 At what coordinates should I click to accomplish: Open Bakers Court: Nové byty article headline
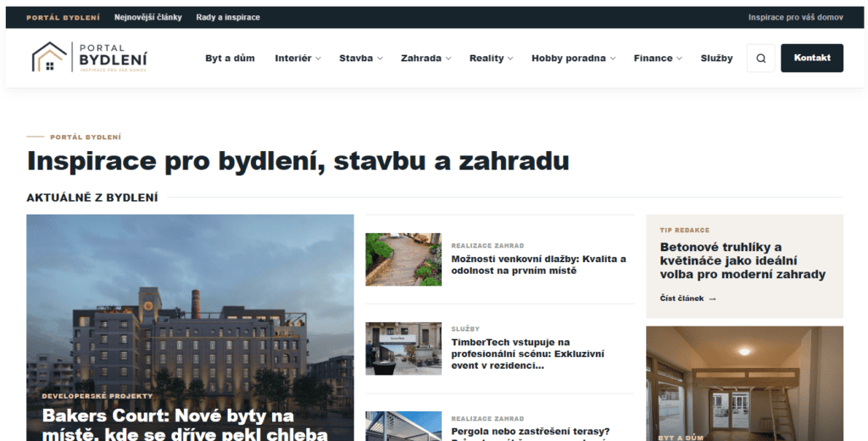(185, 424)
